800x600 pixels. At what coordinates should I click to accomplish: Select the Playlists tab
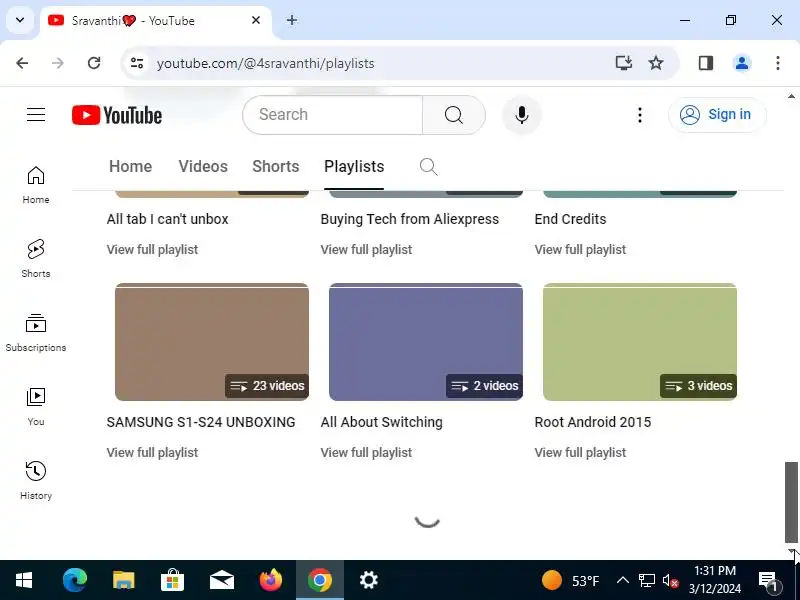coord(354,166)
